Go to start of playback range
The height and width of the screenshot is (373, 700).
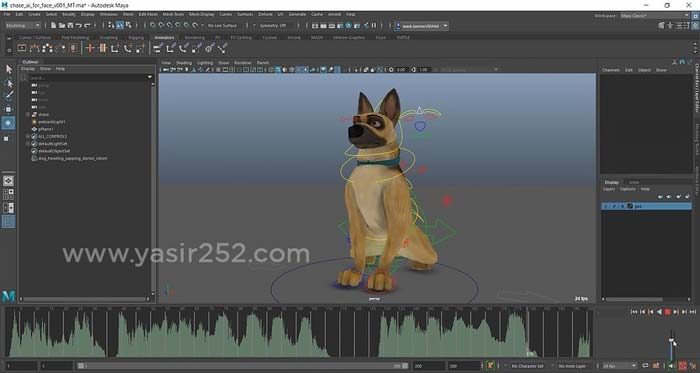click(634, 312)
